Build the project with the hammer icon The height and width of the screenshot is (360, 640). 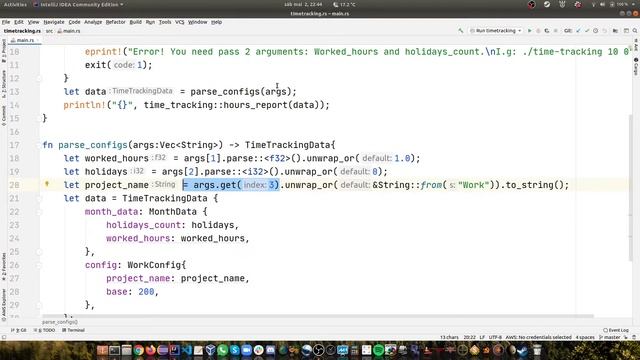[x=461, y=31]
